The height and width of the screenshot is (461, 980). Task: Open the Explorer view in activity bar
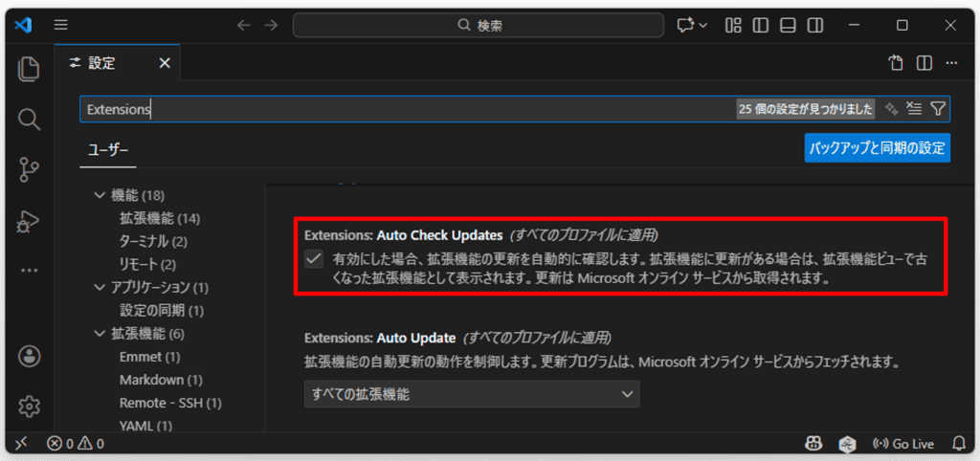click(29, 69)
